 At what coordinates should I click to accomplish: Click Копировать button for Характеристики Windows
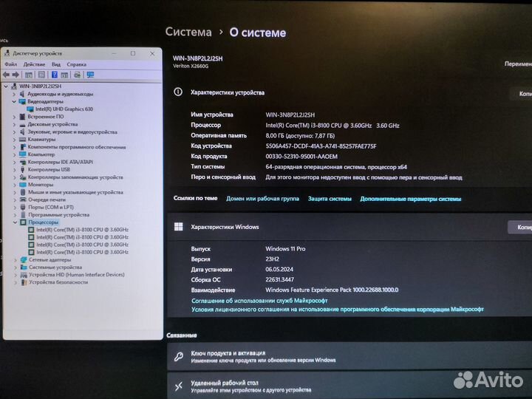520,227
